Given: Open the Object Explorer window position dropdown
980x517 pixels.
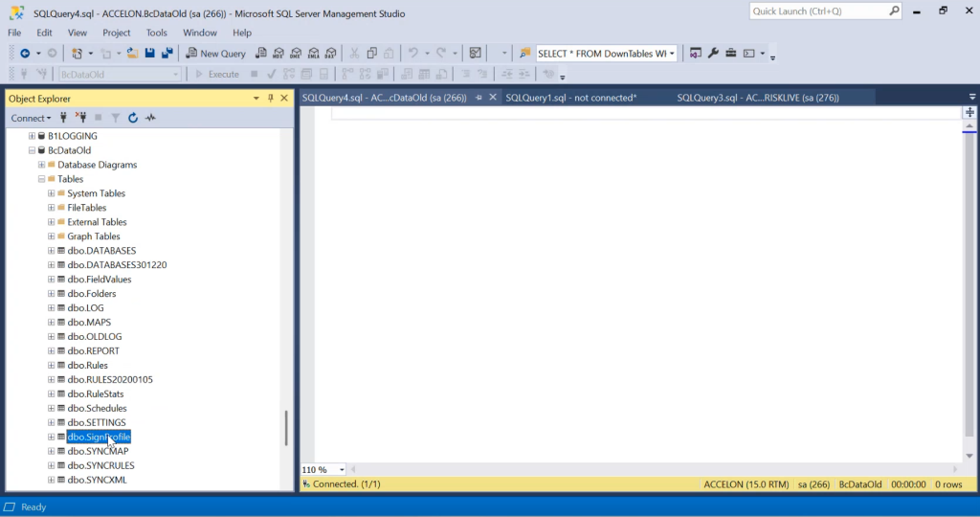Looking at the screenshot, I should click(x=256, y=99).
